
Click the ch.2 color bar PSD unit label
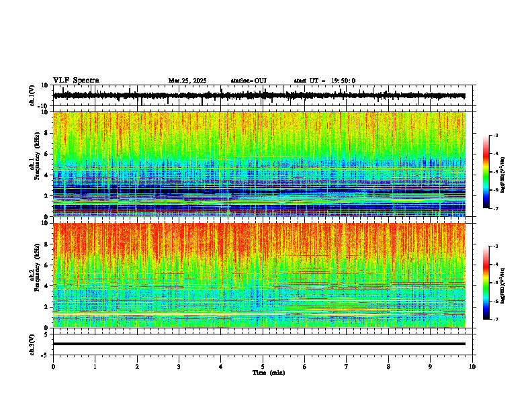point(503,285)
